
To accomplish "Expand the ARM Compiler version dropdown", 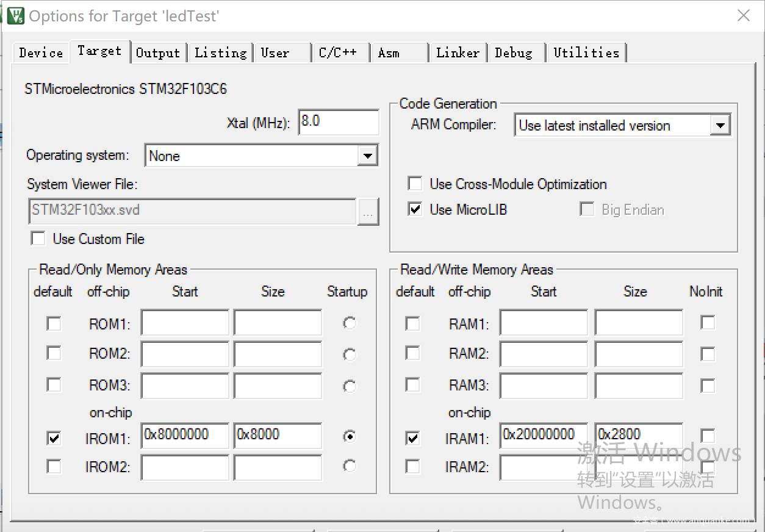I will pos(720,126).
